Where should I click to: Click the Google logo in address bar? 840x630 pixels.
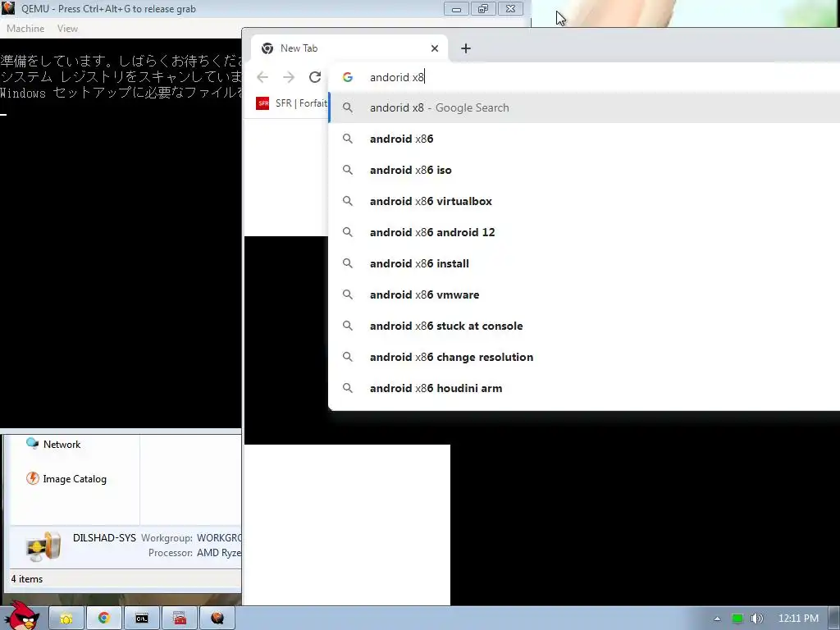(x=348, y=77)
